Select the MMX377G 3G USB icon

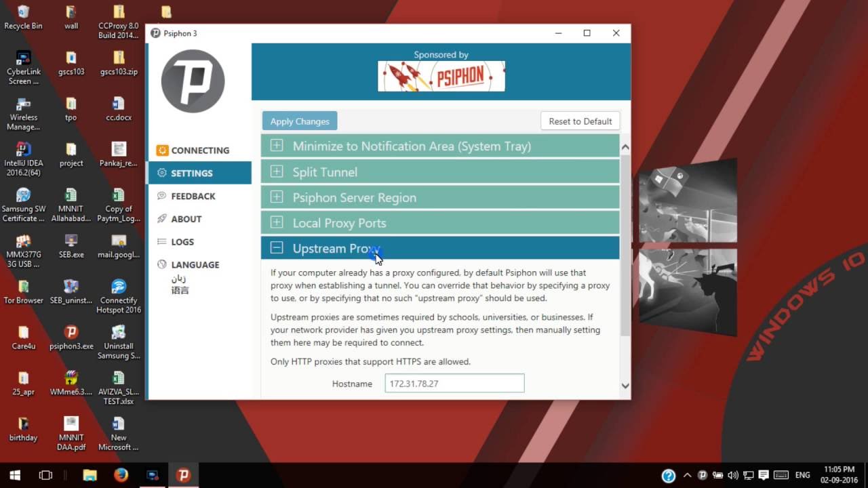click(x=23, y=250)
